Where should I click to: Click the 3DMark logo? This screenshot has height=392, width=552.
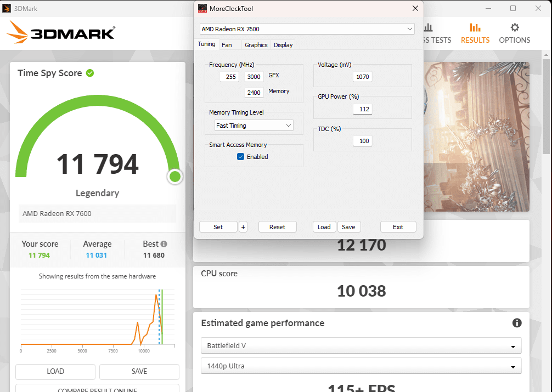click(x=60, y=32)
